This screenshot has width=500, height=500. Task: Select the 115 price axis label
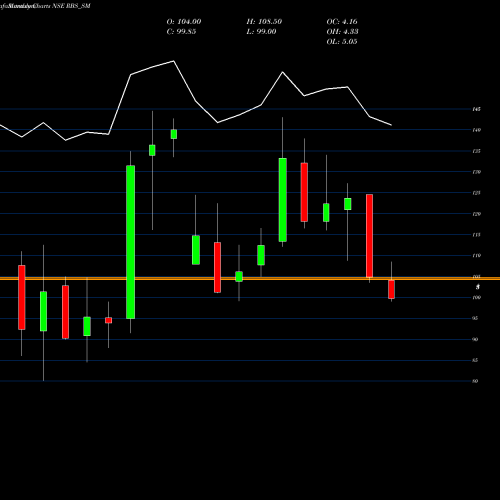point(476,235)
